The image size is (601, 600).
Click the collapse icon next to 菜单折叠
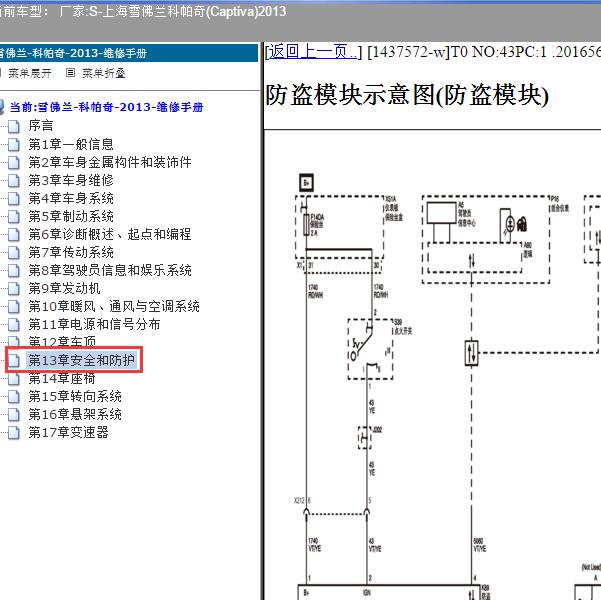(x=70, y=72)
